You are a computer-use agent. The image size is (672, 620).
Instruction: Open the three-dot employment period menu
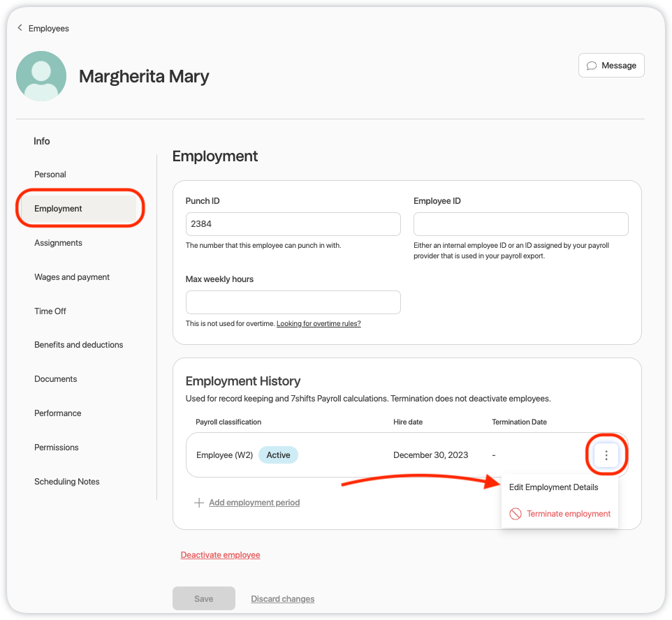[x=606, y=455]
